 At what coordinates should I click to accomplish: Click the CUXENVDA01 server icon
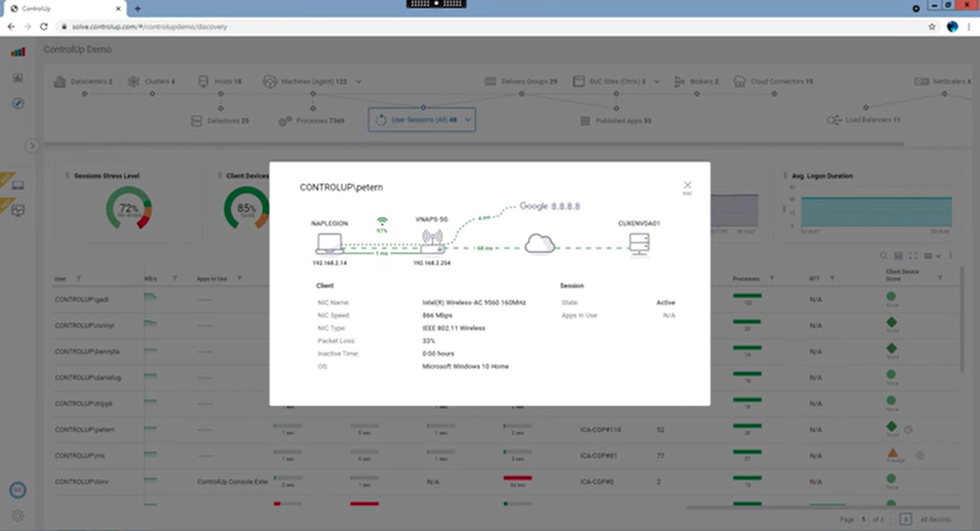[x=639, y=244]
